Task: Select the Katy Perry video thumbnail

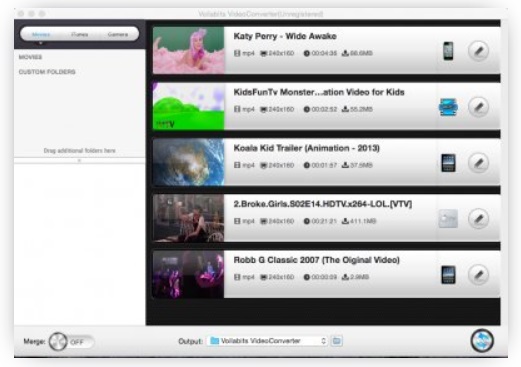Action: click(189, 50)
